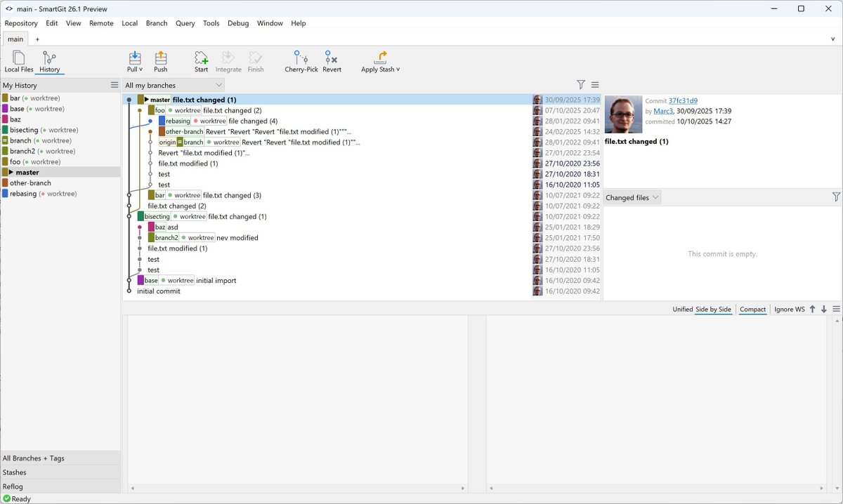The image size is (843, 504).
Task: Open the Local Files view
Action: [x=18, y=62]
